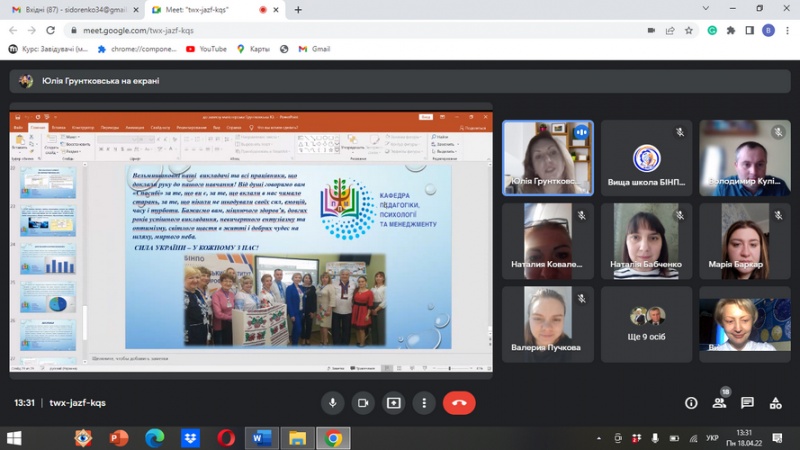800x450 pixels.
Task: Open Chrome extensions puzzle icon
Action: pyautogui.click(x=730, y=30)
